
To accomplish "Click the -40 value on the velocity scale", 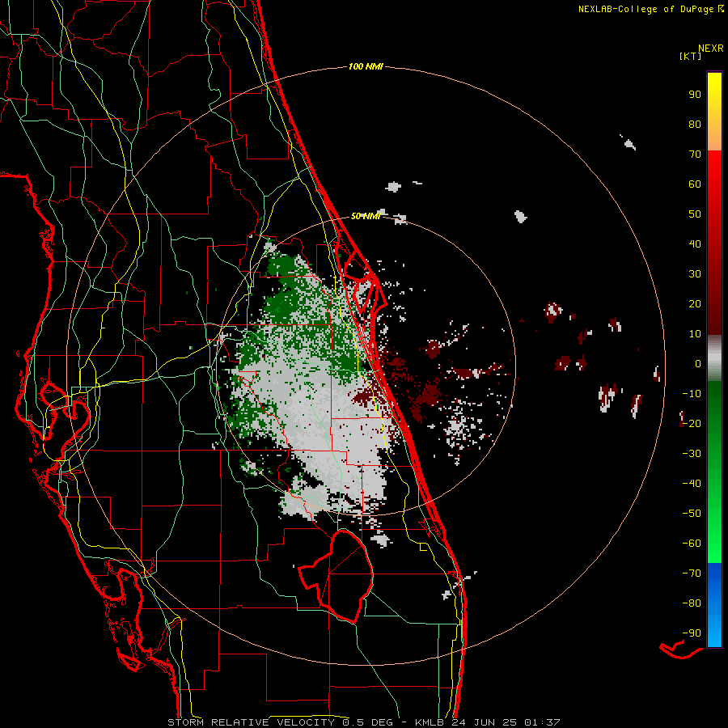I will (692, 484).
